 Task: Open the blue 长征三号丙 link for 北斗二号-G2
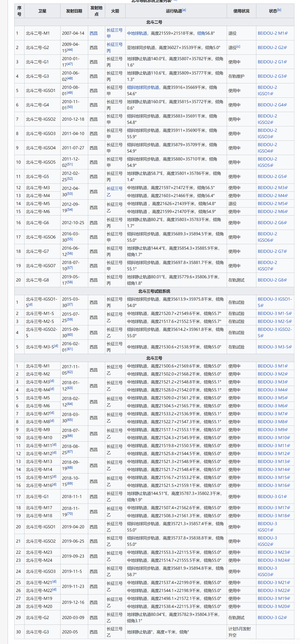pyautogui.click(x=115, y=47)
